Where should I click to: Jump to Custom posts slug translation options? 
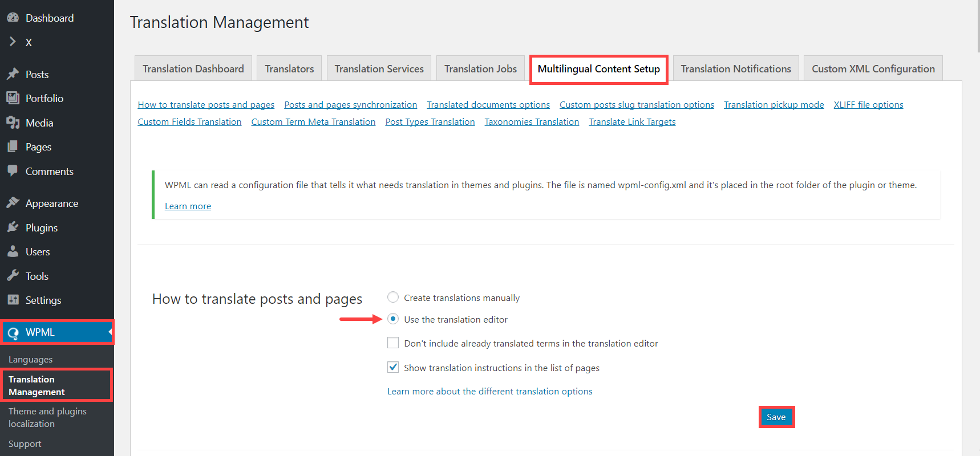coord(637,105)
